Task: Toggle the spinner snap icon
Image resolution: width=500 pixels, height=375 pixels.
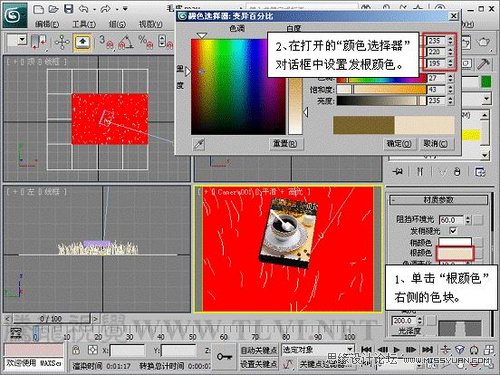Action: point(166,42)
